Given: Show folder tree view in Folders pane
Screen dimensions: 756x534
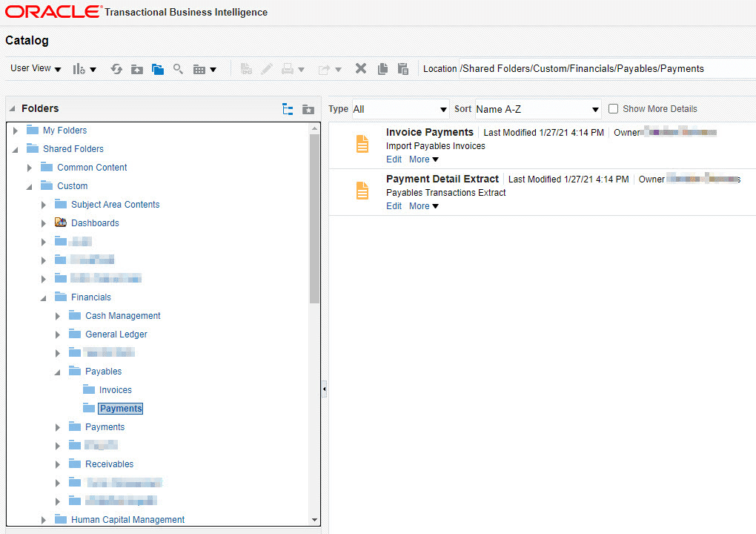Looking at the screenshot, I should point(288,109).
